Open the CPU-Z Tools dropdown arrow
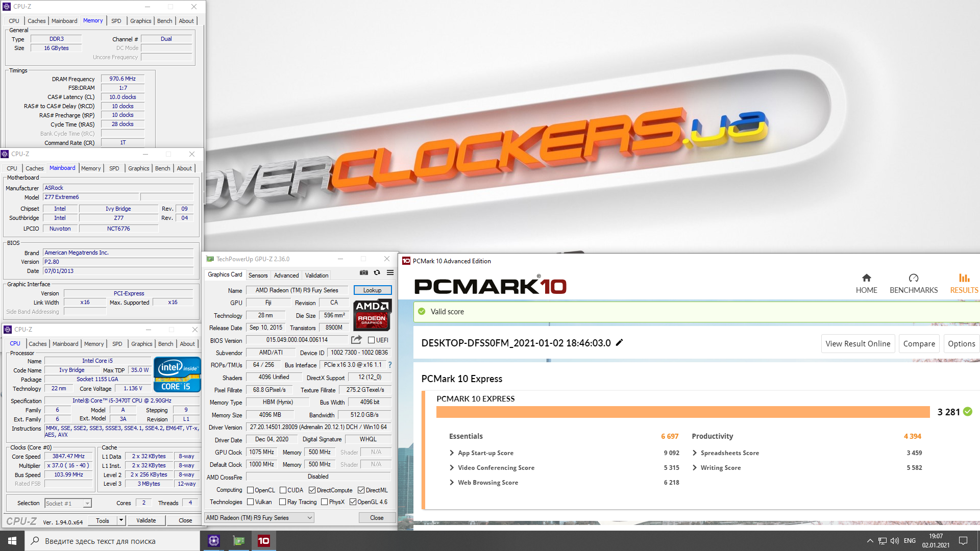Image resolution: width=980 pixels, height=551 pixels. click(121, 520)
